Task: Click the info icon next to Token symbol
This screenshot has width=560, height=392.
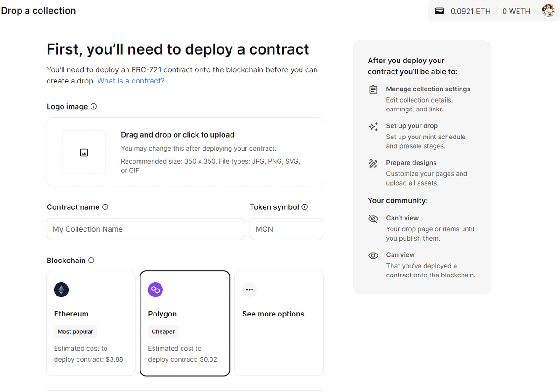Action: [304, 207]
